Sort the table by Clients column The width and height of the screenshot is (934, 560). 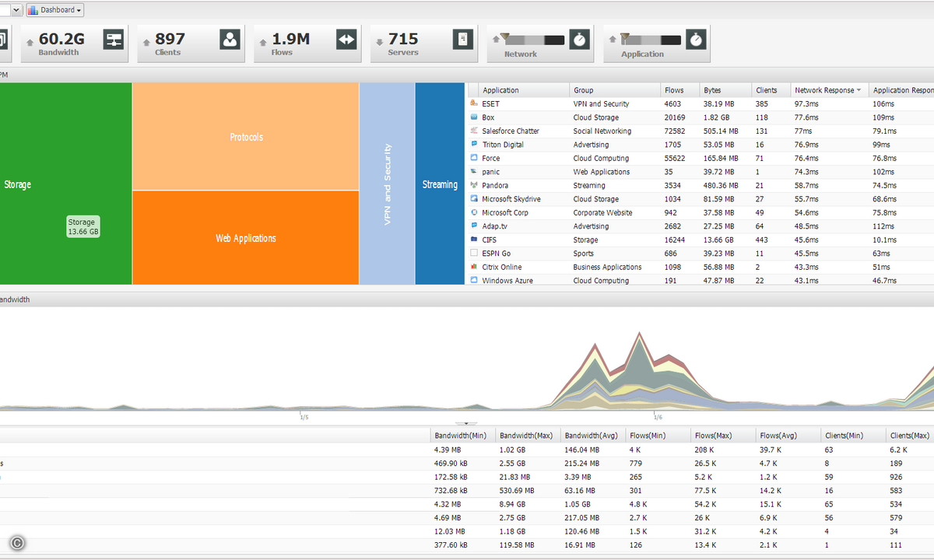coord(771,90)
